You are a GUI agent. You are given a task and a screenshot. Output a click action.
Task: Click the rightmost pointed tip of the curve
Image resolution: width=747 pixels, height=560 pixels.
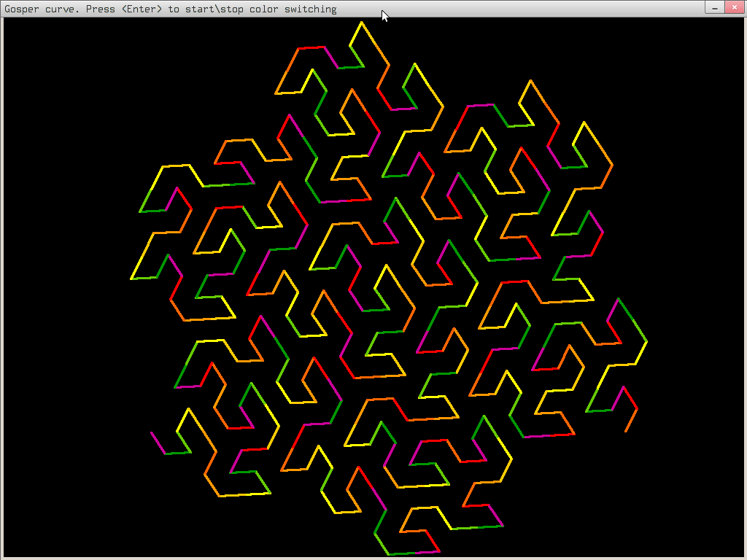click(x=646, y=341)
